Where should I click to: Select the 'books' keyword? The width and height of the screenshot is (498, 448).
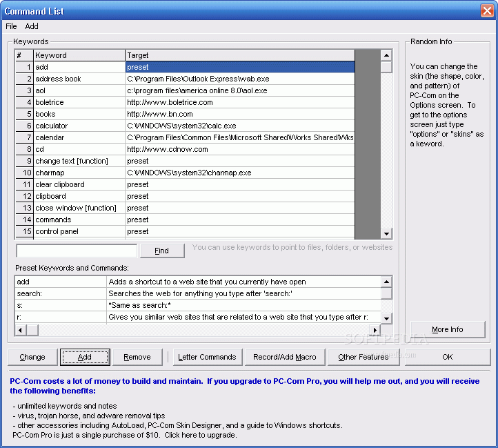[79, 114]
